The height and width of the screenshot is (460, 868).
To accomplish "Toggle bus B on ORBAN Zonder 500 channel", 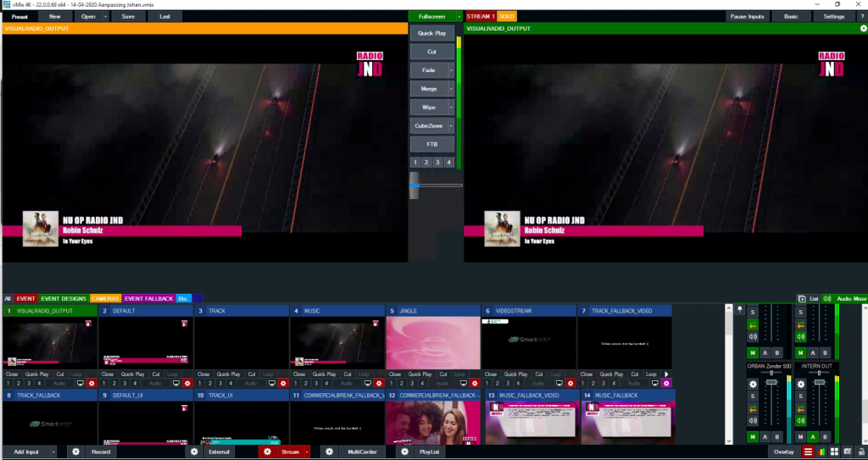I will click(x=777, y=437).
